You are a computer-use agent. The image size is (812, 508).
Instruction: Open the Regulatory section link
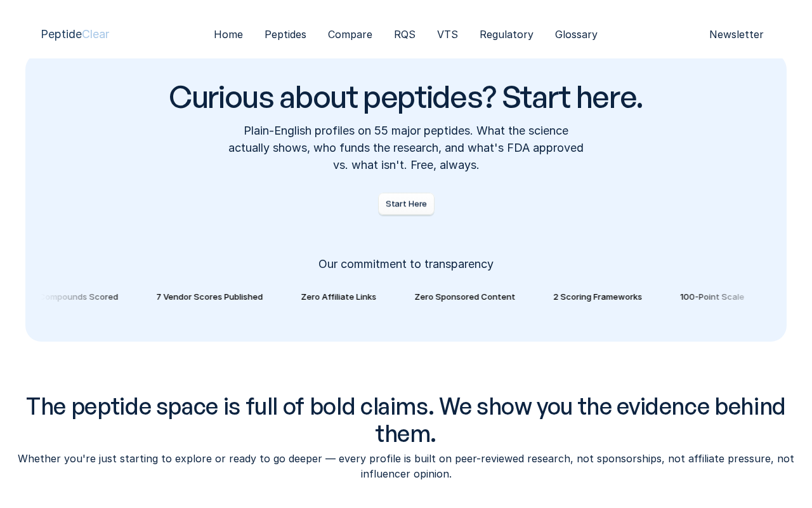click(506, 34)
